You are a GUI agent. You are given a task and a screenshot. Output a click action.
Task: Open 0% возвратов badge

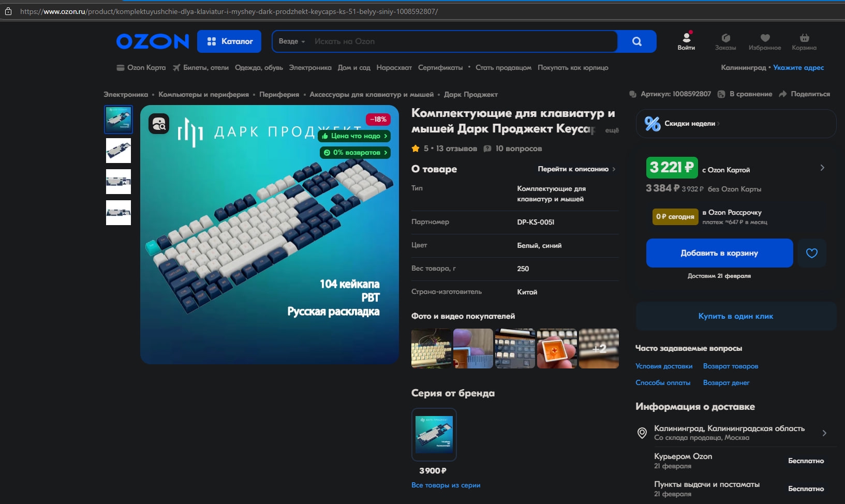355,153
